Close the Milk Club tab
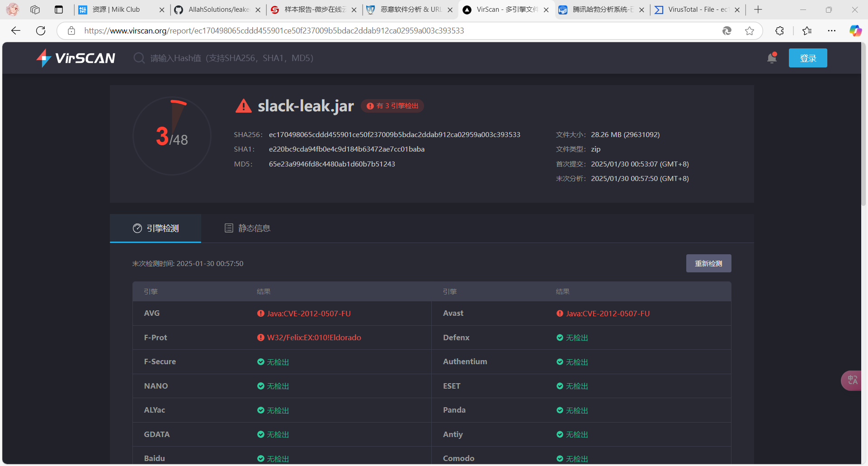 pos(162,10)
